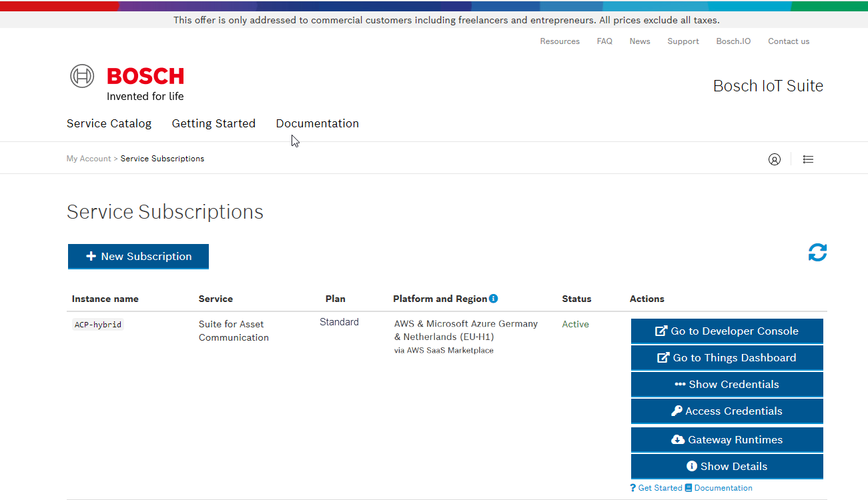The height and width of the screenshot is (500, 868).
Task: Go to the FAQ page
Action: tap(604, 41)
